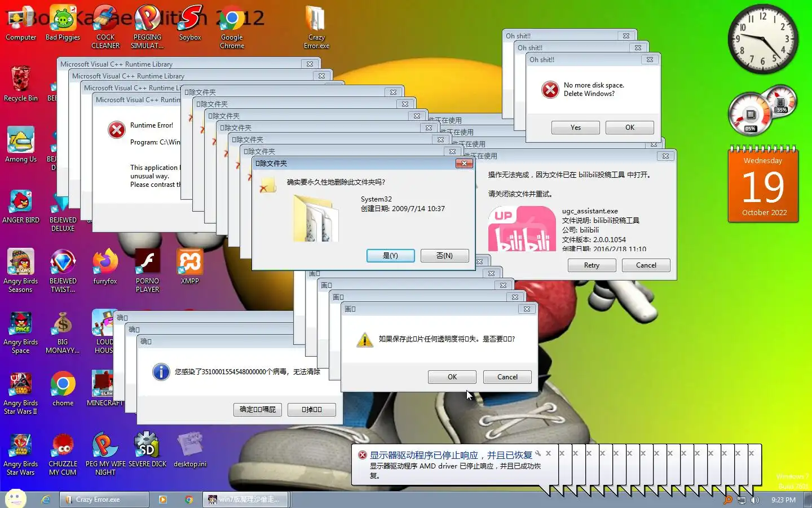This screenshot has width=812, height=508.
Task: Click the network tray icon
Action: coord(742,500)
